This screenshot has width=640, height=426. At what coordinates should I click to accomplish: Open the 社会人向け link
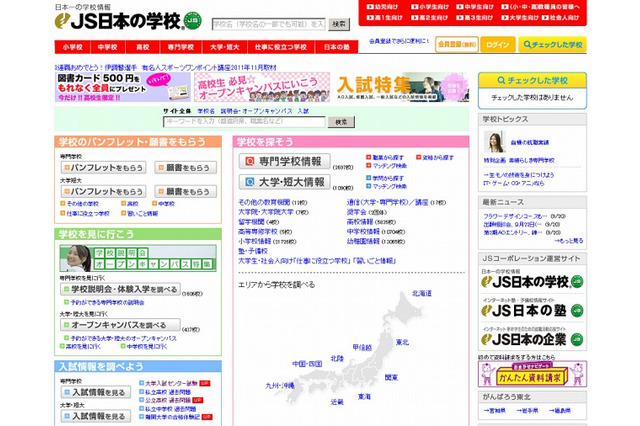coord(560,18)
